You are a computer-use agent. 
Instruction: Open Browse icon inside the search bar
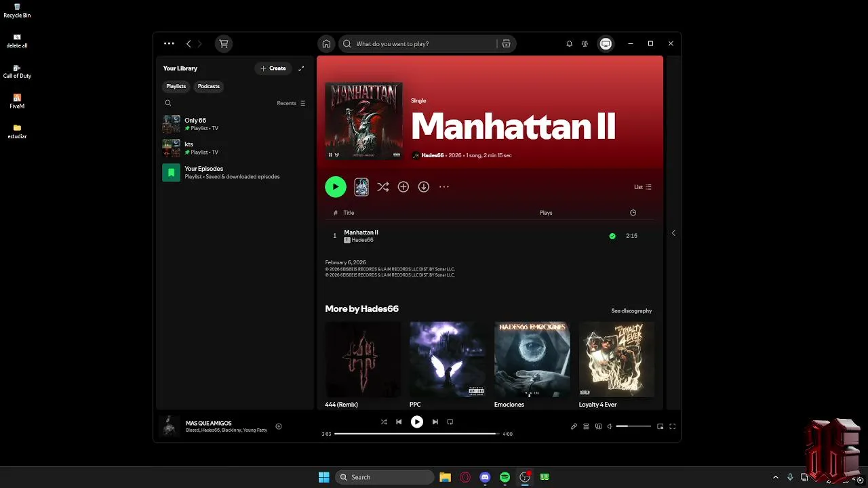[x=506, y=43]
